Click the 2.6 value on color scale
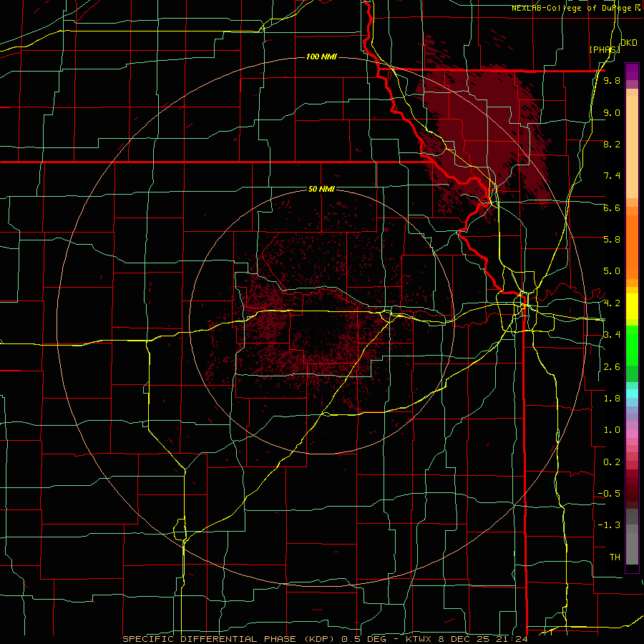644x644 pixels. click(x=612, y=367)
